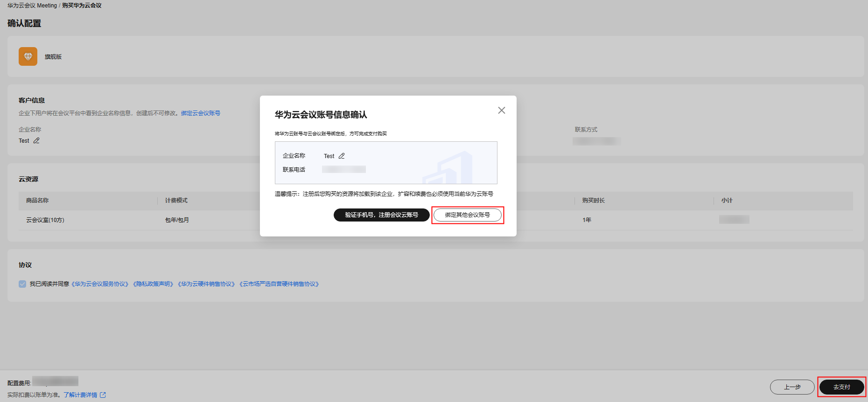This screenshot has width=868, height=402.
Task: Click 购买华为云会议 breadcrumb text
Action: [x=82, y=6]
